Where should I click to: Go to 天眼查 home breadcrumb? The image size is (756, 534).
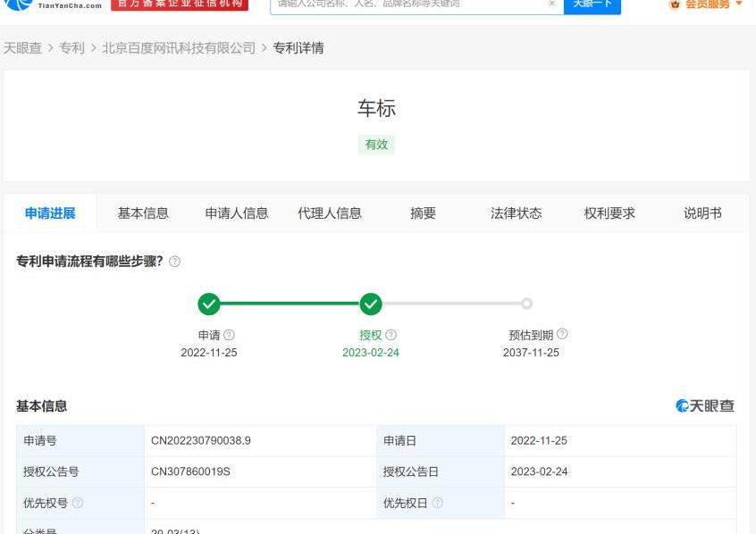[x=22, y=48]
